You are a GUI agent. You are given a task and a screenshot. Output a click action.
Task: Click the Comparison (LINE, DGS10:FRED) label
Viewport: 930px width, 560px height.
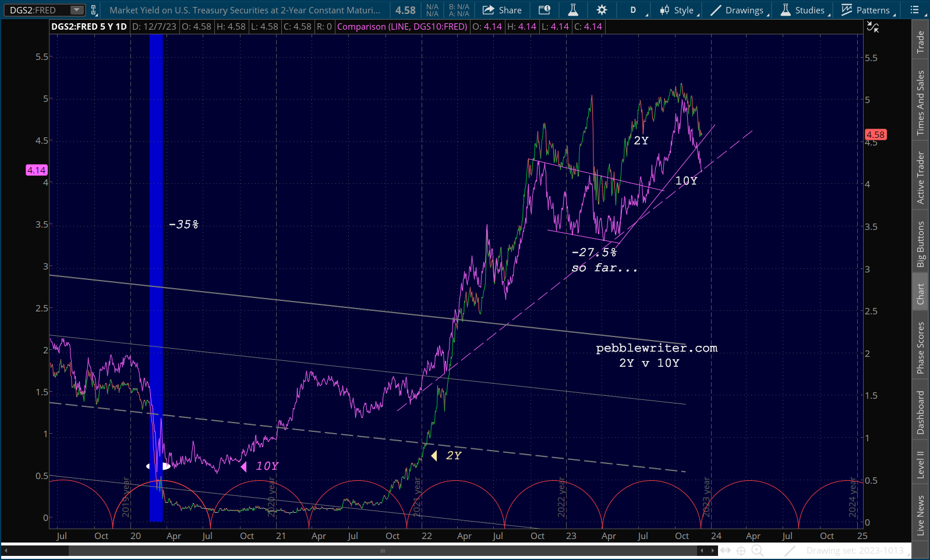[x=402, y=27]
